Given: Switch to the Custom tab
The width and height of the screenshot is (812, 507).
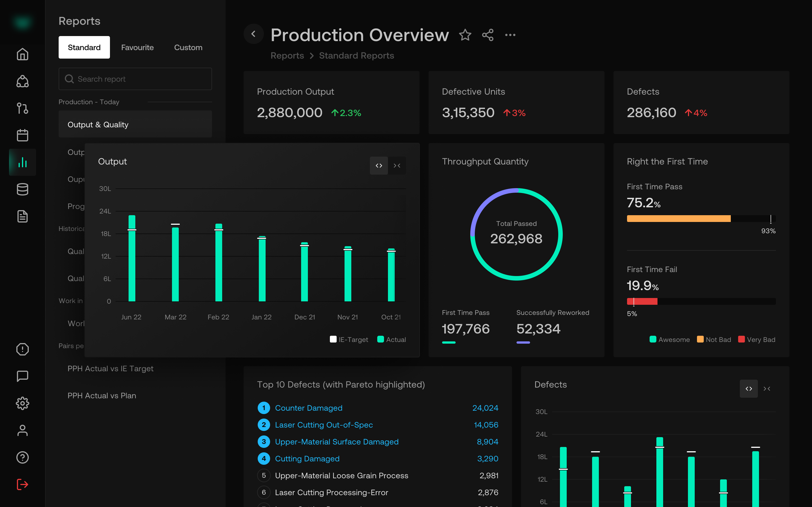Looking at the screenshot, I should coord(188,47).
